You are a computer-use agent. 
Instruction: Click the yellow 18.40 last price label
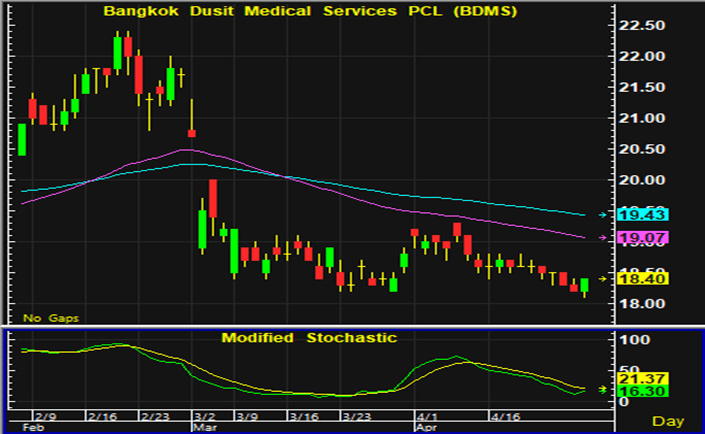tap(643, 279)
